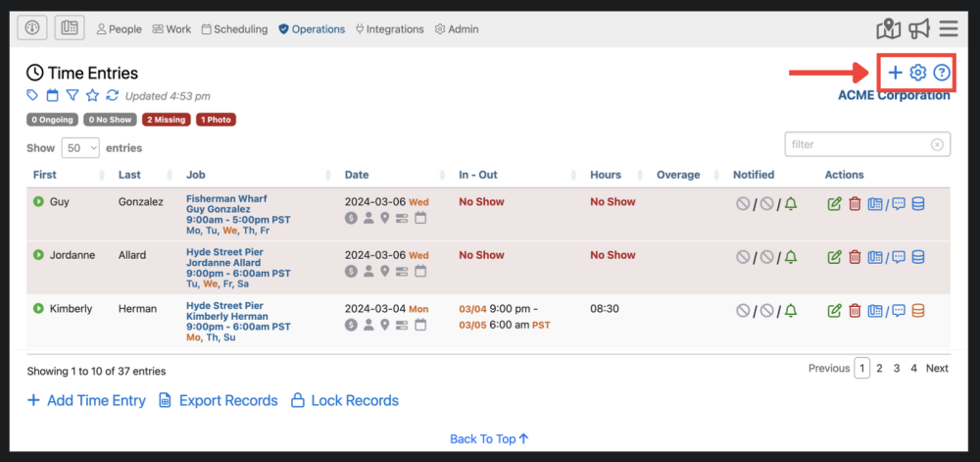Open the Scheduling menu
The height and width of the screenshot is (462, 980).
pyautogui.click(x=234, y=29)
